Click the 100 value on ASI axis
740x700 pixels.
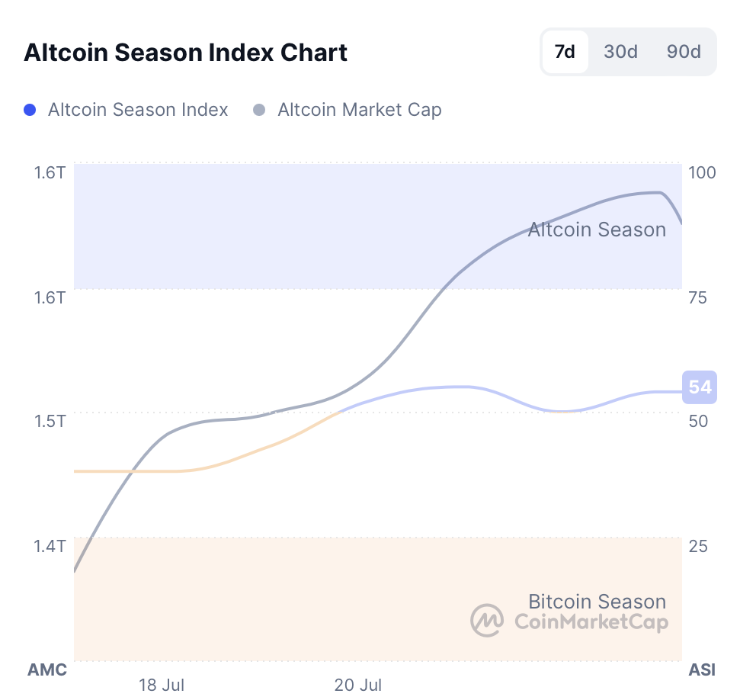(702, 172)
